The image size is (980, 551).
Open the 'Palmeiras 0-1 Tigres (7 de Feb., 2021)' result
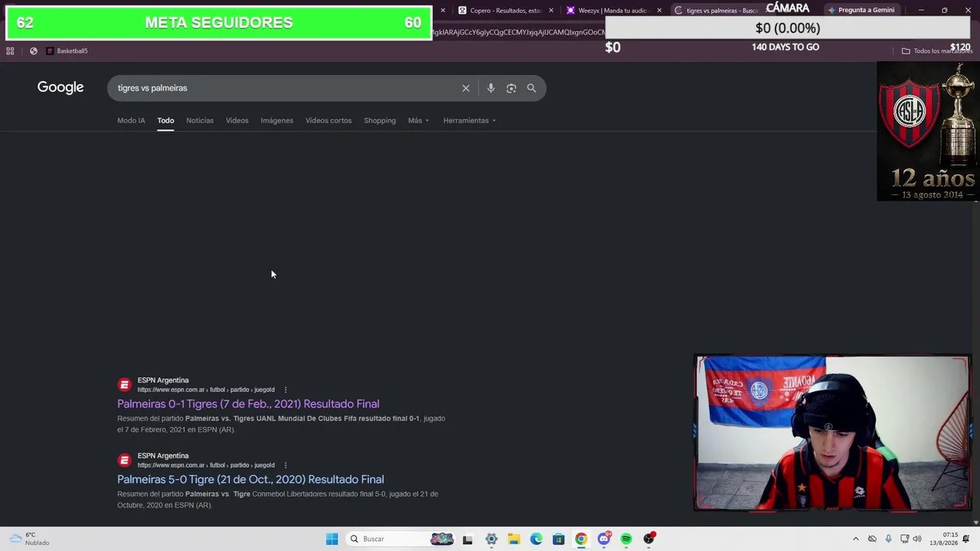(248, 404)
